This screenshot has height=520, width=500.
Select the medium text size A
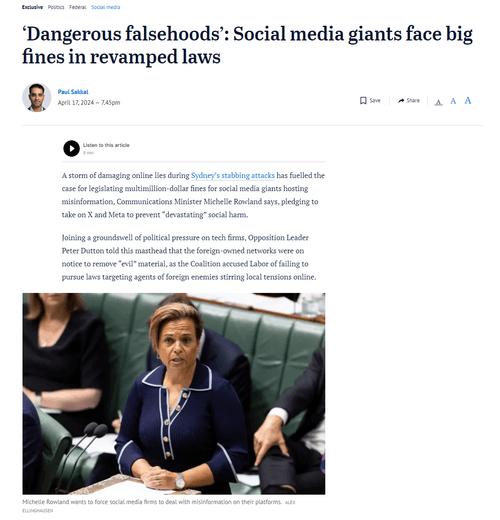(453, 101)
